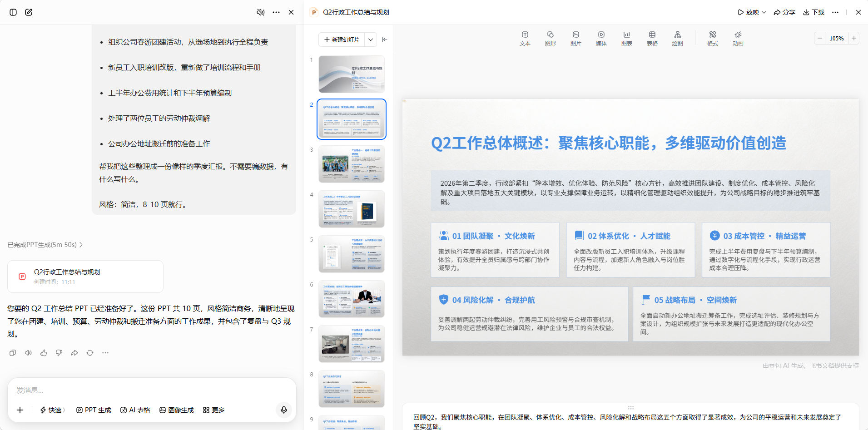Open the Q2行政工作总结与规划 file card
The image size is (868, 430).
(x=85, y=277)
